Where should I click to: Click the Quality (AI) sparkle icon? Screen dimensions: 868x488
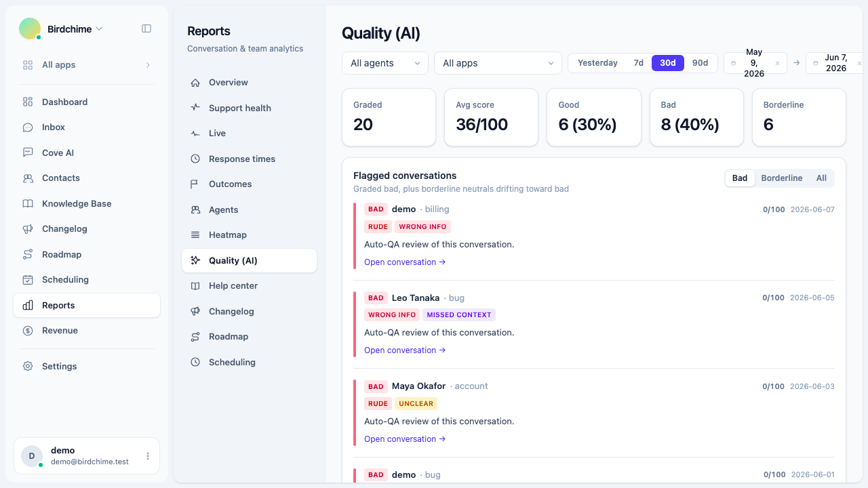pyautogui.click(x=195, y=260)
